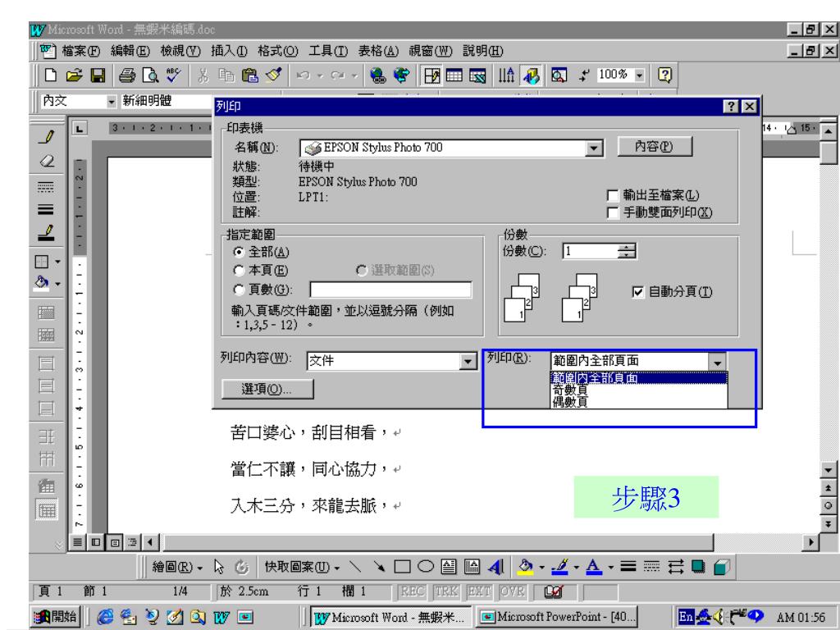This screenshot has height=630, width=840.
Task: Open the 格式(O) menu
Action: [x=278, y=51]
